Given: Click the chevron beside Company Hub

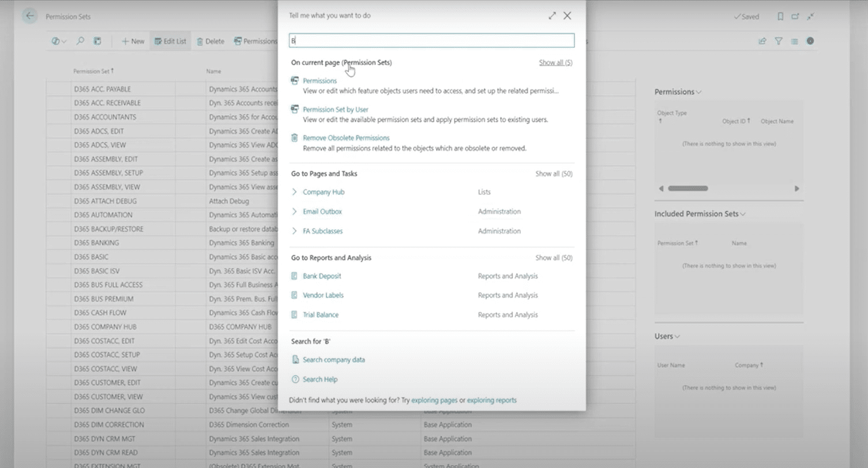Looking at the screenshot, I should click(295, 192).
